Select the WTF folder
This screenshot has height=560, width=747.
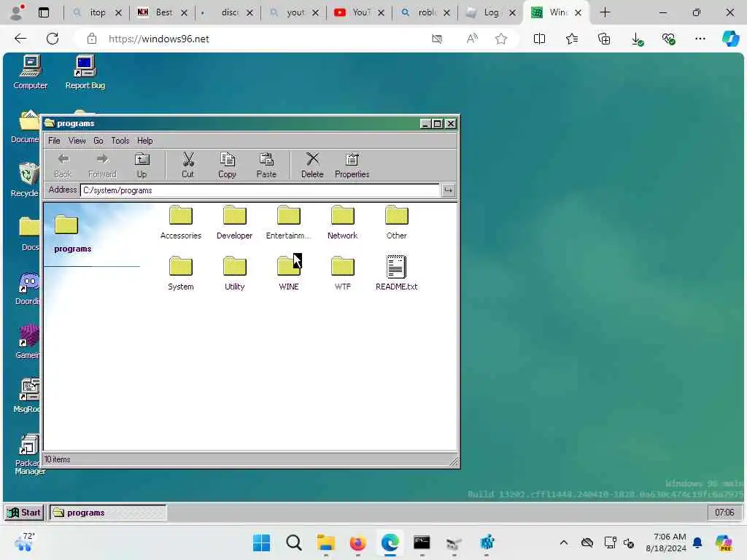[x=342, y=273]
